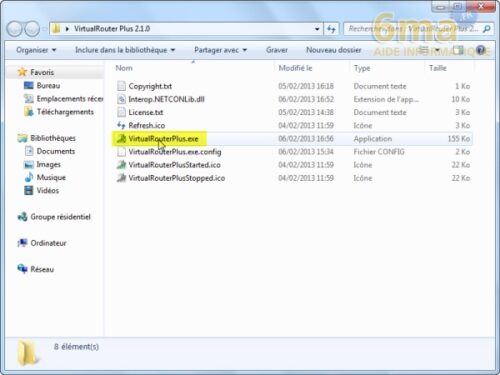Sort files by Type column header
500x375 pixels.
(x=362, y=68)
